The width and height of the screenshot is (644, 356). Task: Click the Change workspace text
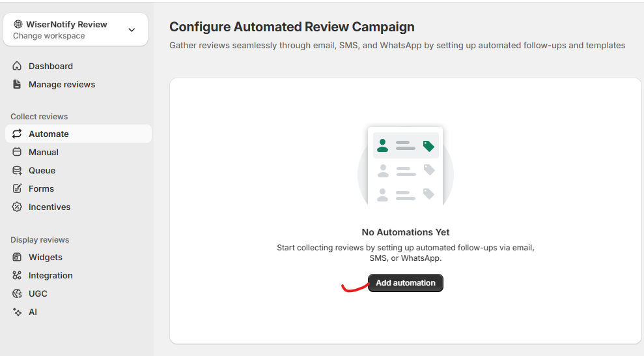[x=49, y=36]
